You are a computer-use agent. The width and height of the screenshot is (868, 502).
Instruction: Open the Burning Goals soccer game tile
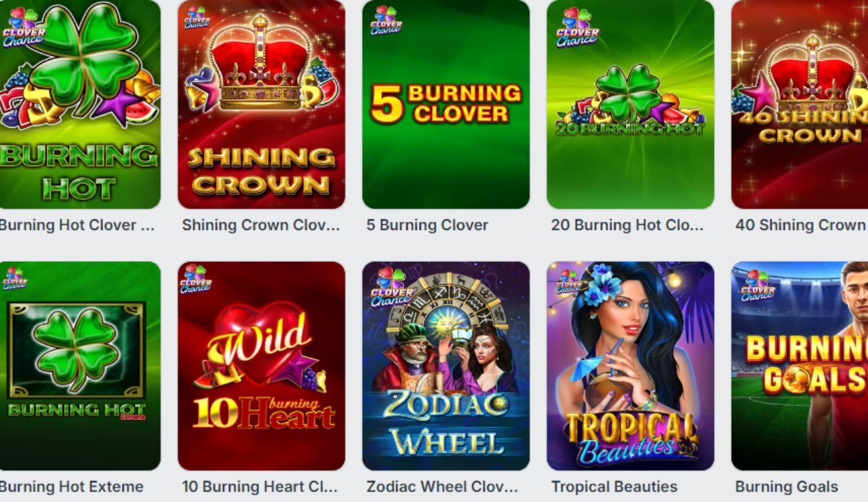point(800,366)
